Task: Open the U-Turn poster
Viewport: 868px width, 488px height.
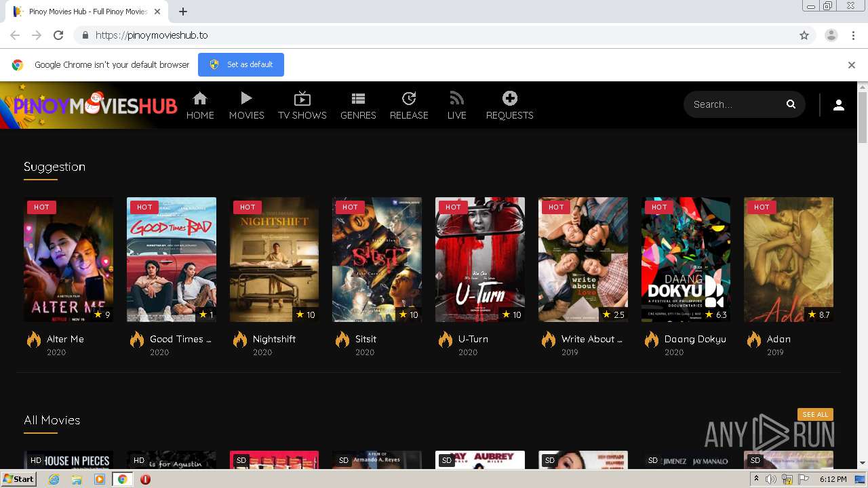Action: [480, 260]
